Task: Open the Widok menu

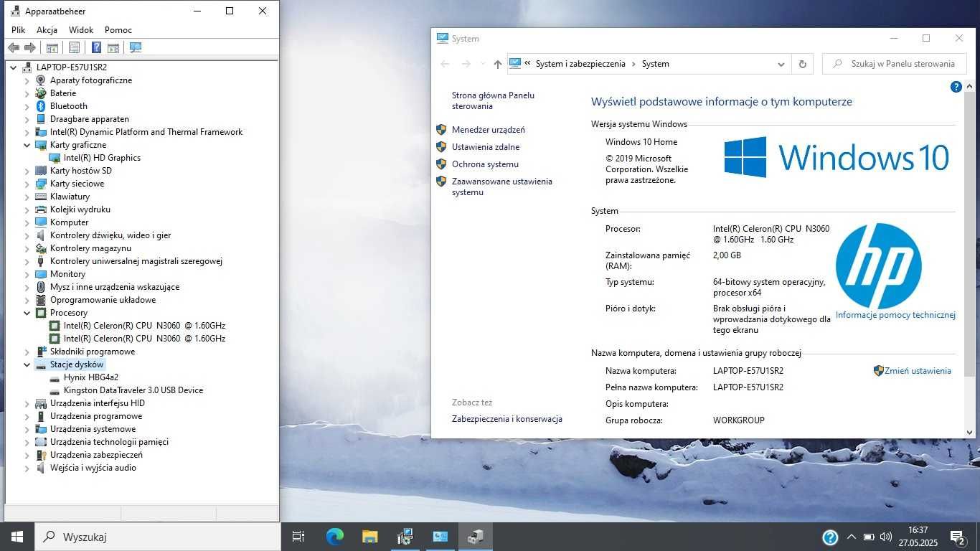Action: (x=81, y=30)
